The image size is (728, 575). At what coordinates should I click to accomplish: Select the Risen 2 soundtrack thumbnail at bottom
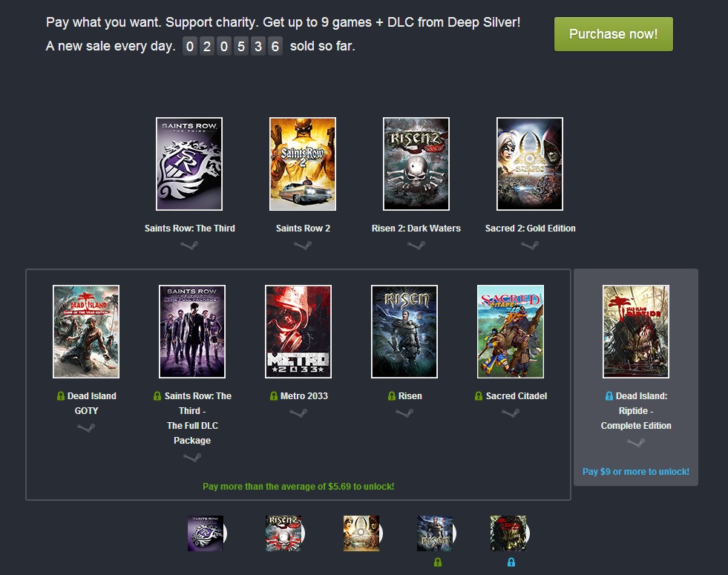[x=284, y=533]
